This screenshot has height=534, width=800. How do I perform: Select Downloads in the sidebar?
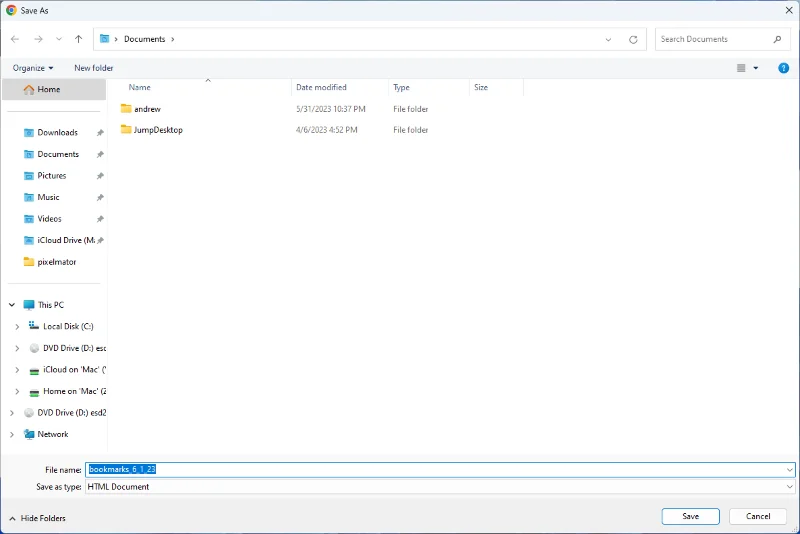[x=57, y=132]
